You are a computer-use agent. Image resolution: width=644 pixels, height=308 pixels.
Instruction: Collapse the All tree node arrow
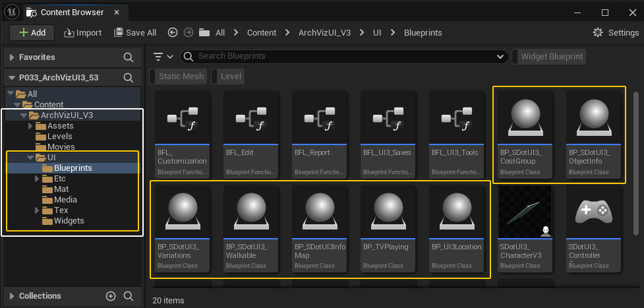11,94
